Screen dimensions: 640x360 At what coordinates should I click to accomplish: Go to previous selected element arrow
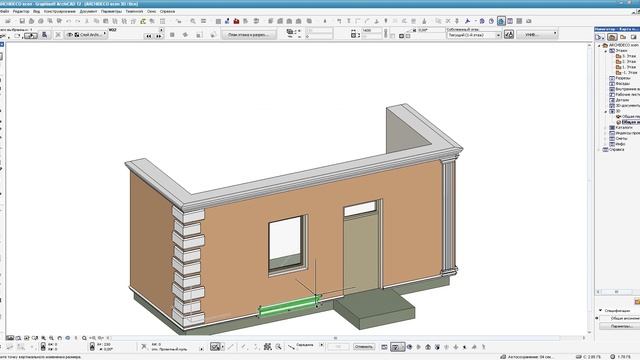(x=149, y=36)
